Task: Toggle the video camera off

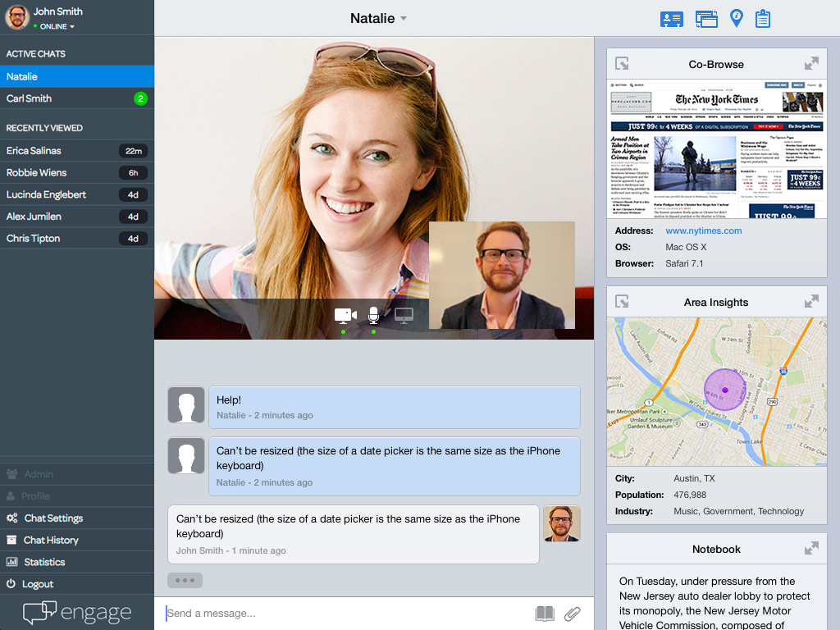Action: pos(345,314)
